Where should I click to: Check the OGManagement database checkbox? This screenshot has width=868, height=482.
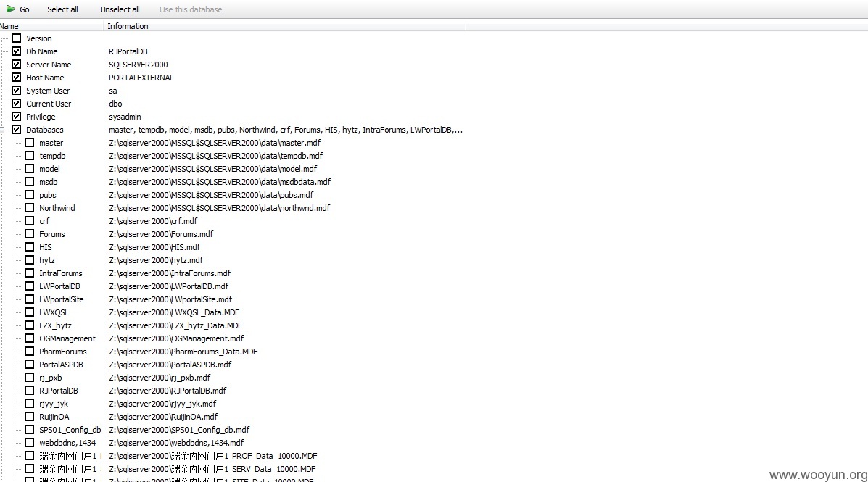click(29, 338)
